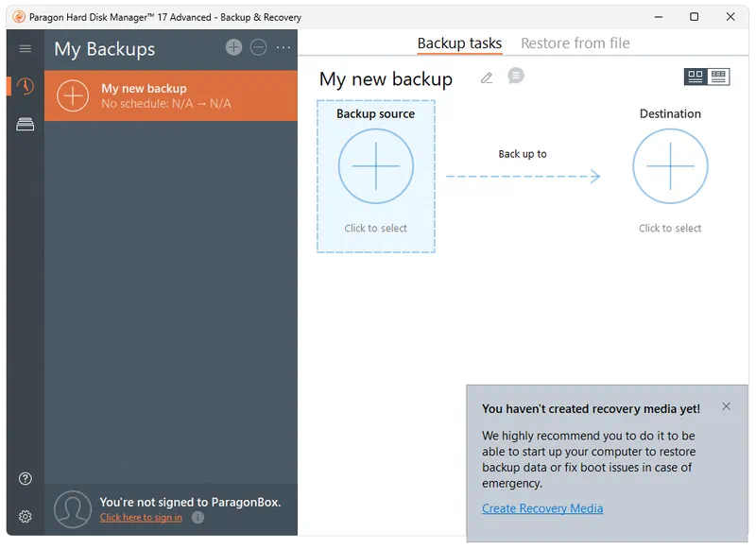Open the Settings gear icon
The image size is (756, 549).
point(26,517)
